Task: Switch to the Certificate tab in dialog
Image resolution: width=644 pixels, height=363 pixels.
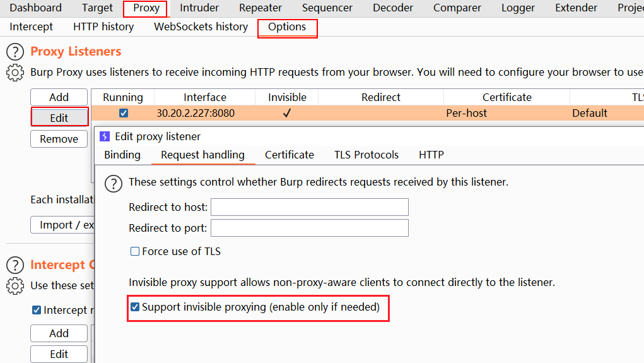Action: 289,155
